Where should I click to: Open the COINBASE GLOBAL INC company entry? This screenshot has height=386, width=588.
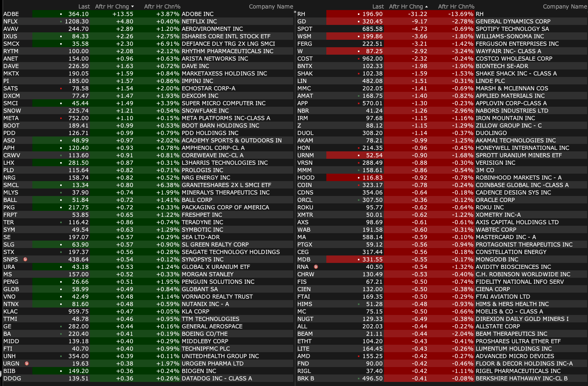coord(522,185)
